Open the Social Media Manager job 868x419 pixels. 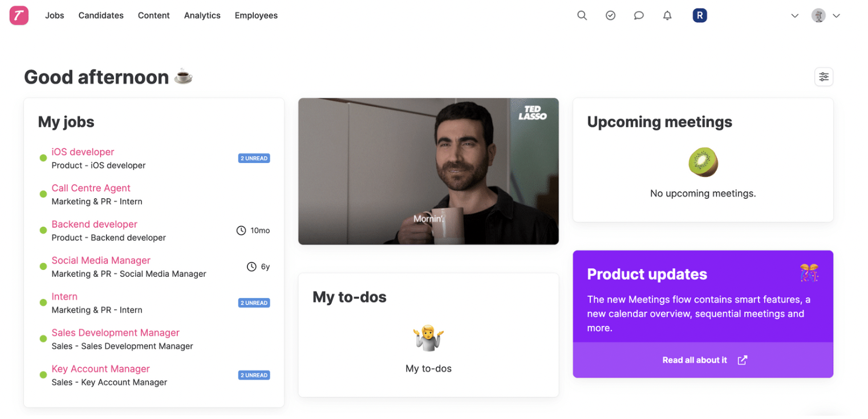[x=101, y=260]
